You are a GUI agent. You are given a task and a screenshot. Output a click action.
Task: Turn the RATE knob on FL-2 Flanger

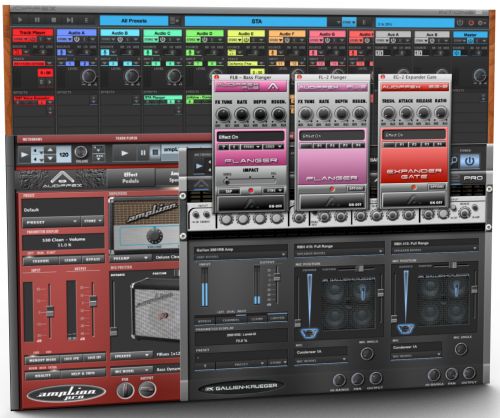point(324,114)
